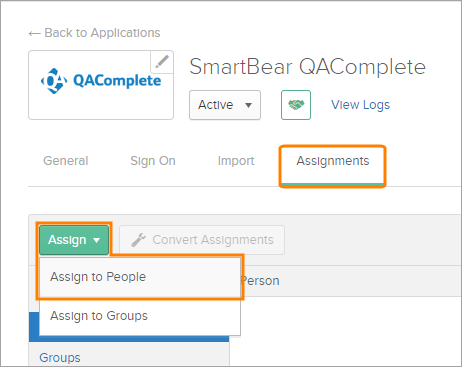Go to the Import tab

pyautogui.click(x=236, y=161)
